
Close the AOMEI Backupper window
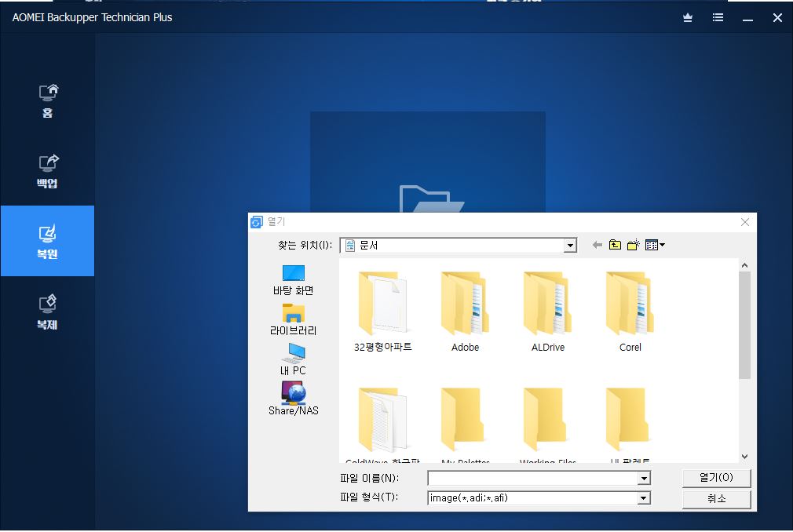[x=777, y=18]
